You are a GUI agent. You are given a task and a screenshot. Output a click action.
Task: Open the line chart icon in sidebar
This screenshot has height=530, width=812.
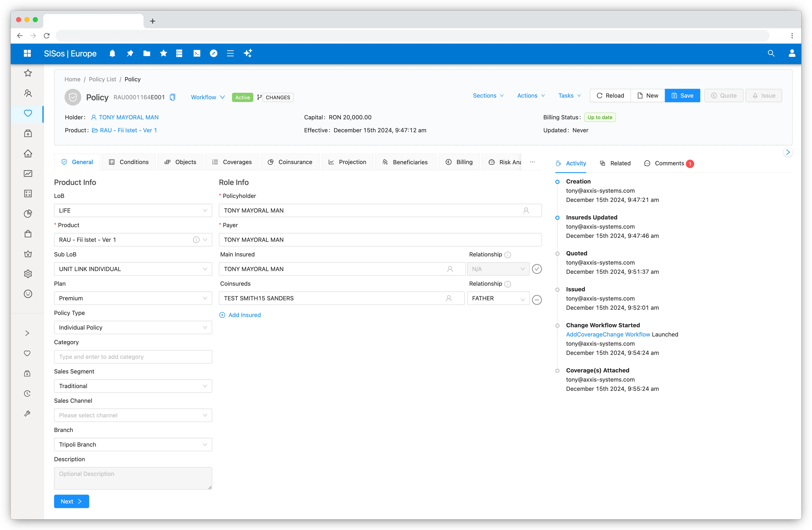pyautogui.click(x=28, y=174)
